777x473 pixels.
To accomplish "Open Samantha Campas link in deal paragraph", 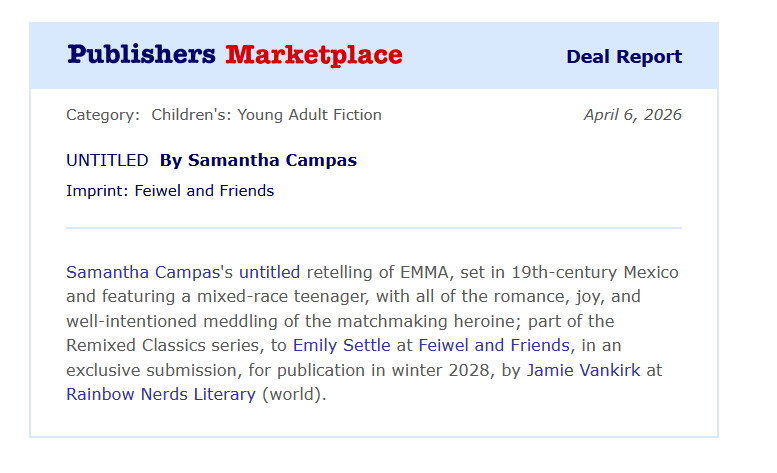I will coord(142,272).
